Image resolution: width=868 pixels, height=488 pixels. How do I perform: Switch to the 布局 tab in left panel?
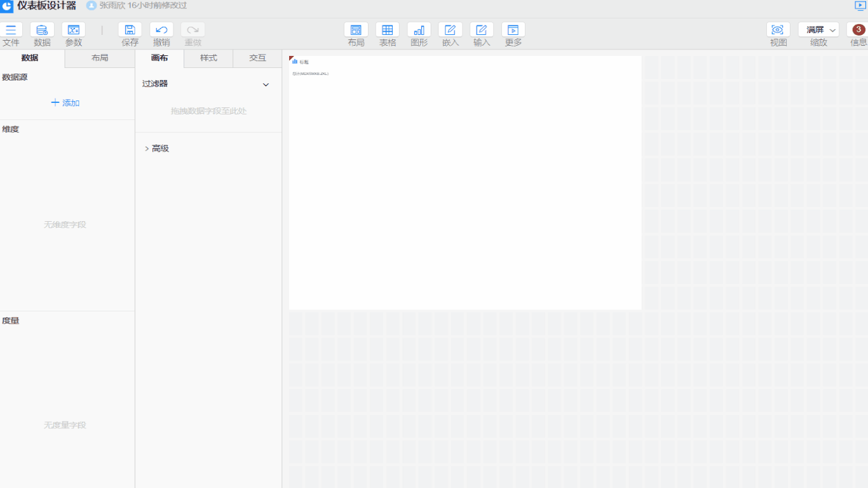pyautogui.click(x=100, y=58)
